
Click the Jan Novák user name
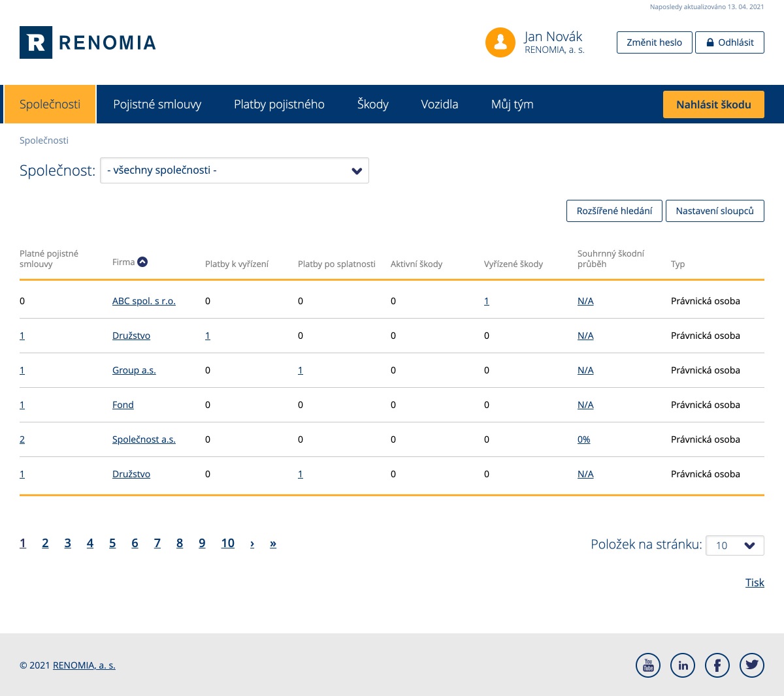click(553, 37)
